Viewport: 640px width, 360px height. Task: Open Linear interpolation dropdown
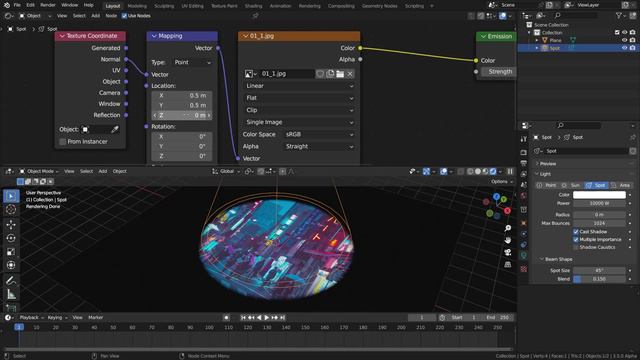coord(299,86)
